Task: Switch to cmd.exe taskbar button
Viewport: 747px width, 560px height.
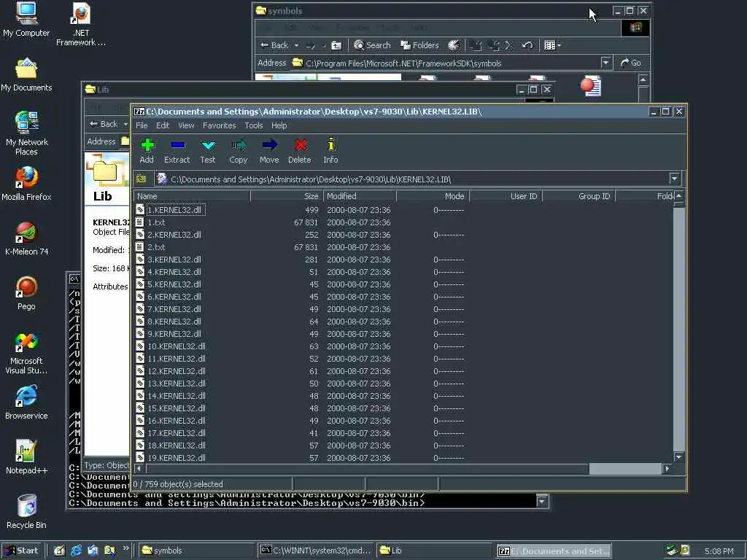Action: pos(315,551)
